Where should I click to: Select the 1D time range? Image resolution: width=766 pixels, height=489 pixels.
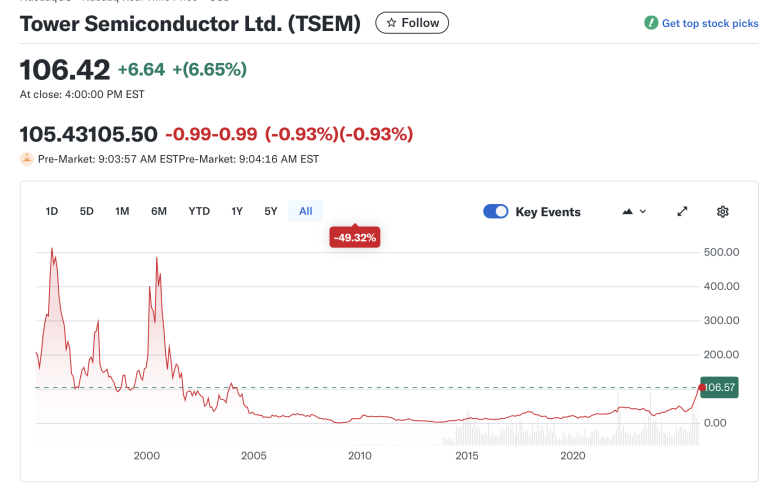pos(52,211)
